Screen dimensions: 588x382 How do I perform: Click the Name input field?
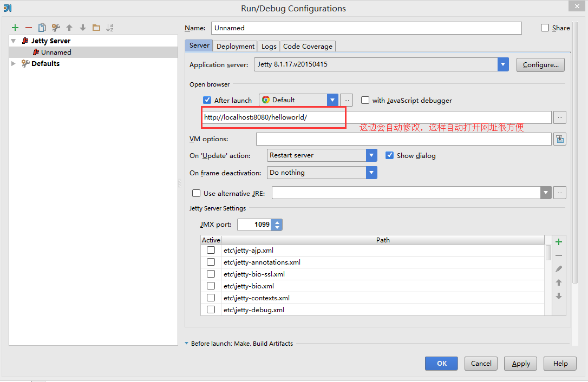pos(367,28)
